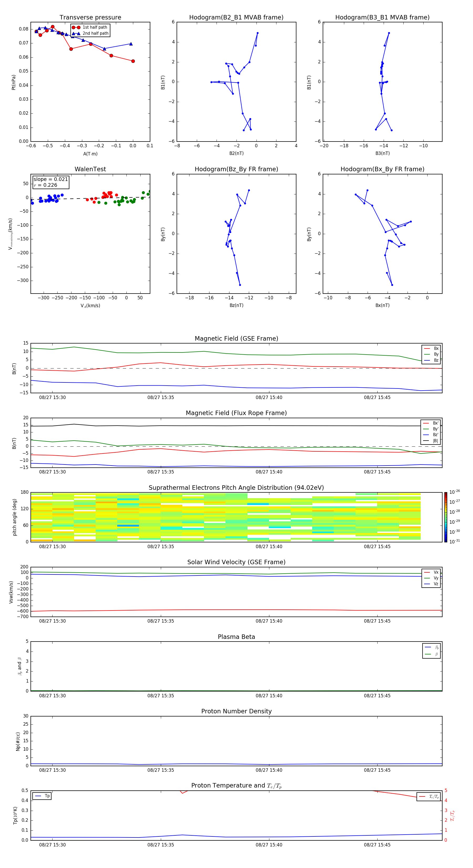Click the "Tp(10^6K)" y-axis label
Screen dimensions: 473x868
pyautogui.click(x=15, y=815)
